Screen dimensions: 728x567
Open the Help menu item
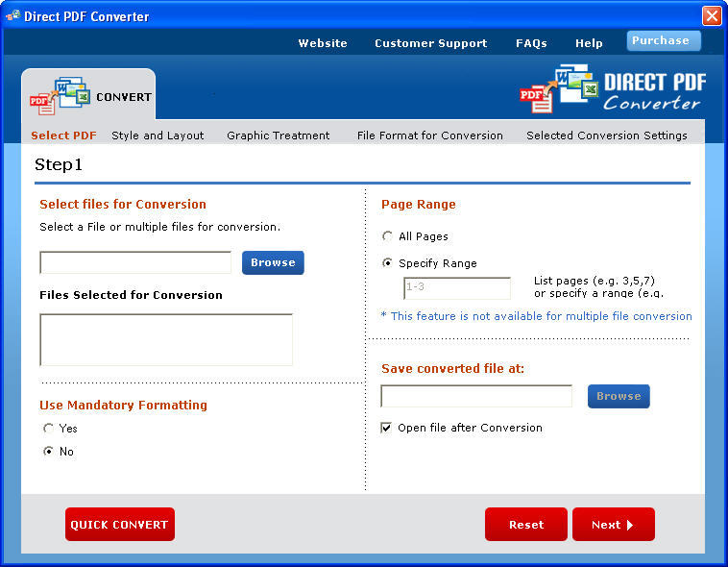pos(589,43)
